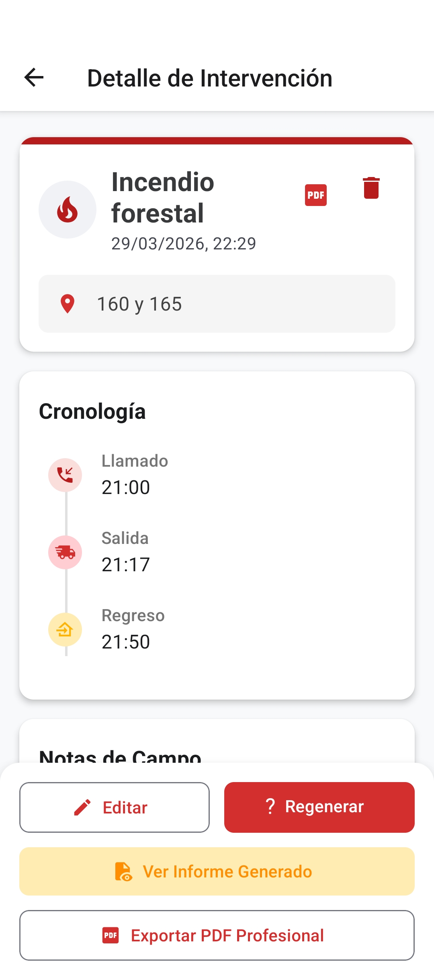This screenshot has width=434, height=980.
Task: Tap the Salida fire truck icon
Action: pyautogui.click(x=65, y=552)
